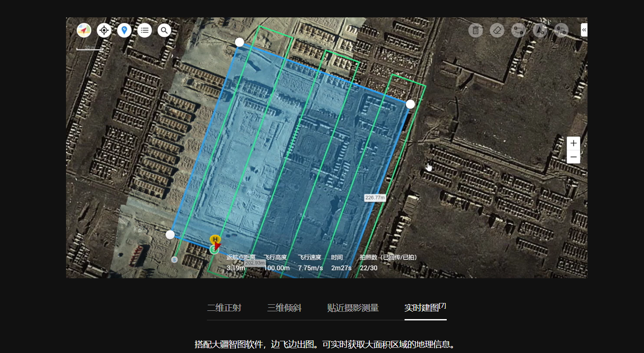Switch to the 三维倾斜 tab
Viewport: 644px width, 353px height.
tap(284, 308)
